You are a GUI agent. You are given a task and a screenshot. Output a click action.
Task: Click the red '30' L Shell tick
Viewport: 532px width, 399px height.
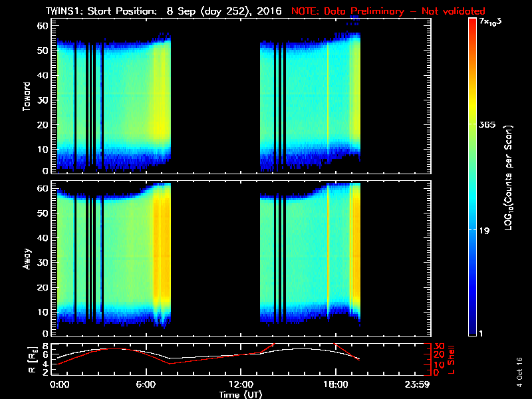[439, 346]
